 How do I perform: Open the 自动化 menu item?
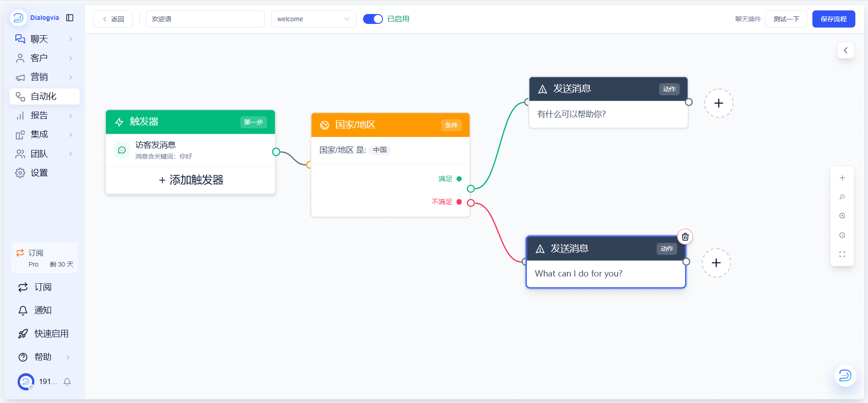coord(45,97)
